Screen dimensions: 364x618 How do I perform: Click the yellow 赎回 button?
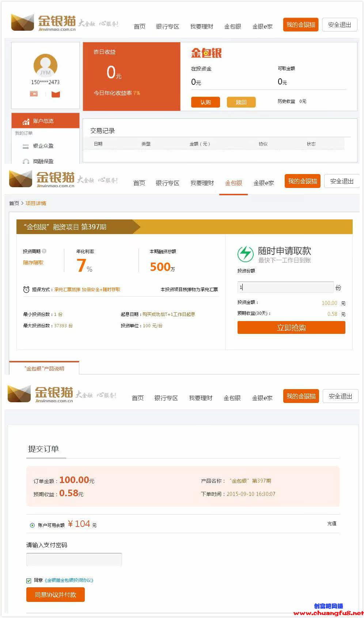241,102
